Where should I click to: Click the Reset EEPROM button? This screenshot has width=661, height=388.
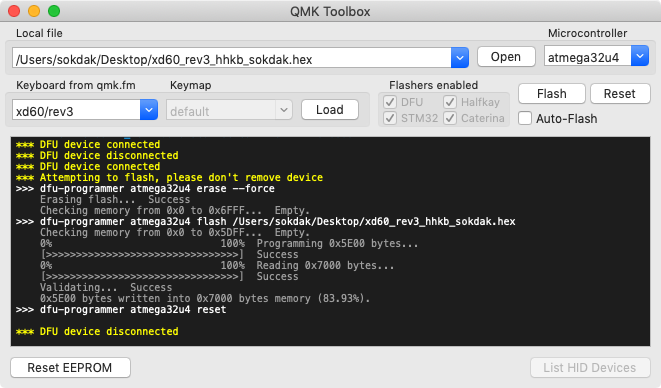(x=70, y=368)
